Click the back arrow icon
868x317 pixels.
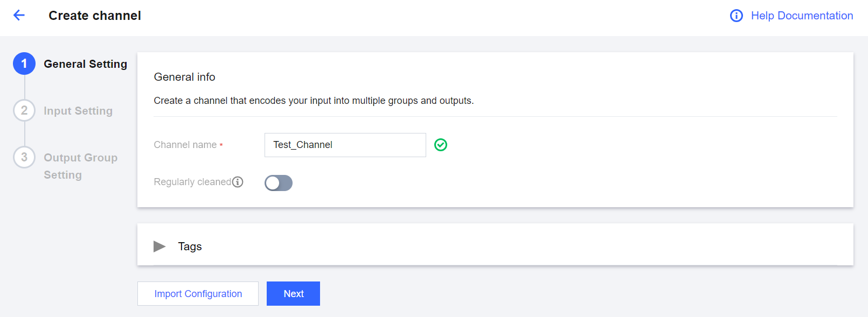pyautogui.click(x=19, y=16)
